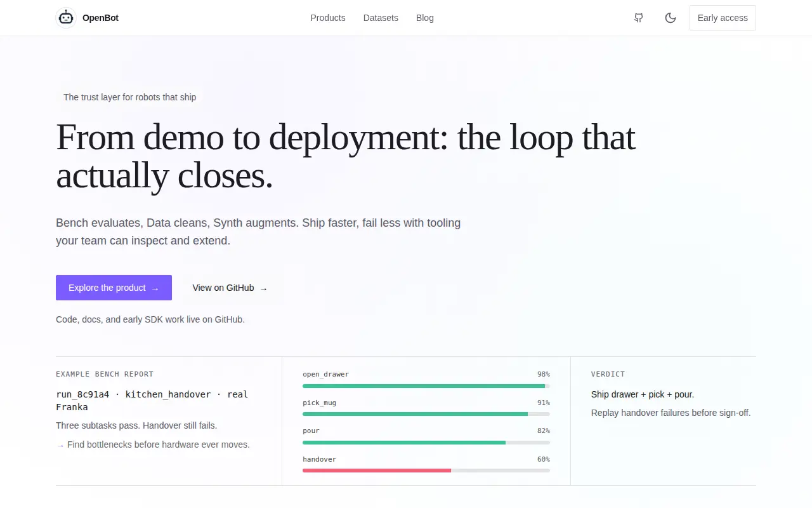The height and width of the screenshot is (508, 812).
Task: Click the OpenBot brand name text
Action: coord(100,18)
